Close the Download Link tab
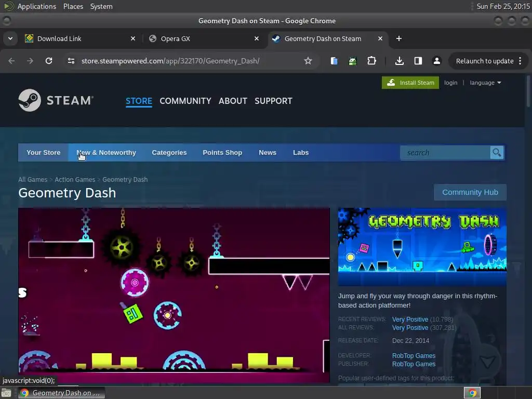 coord(133,38)
